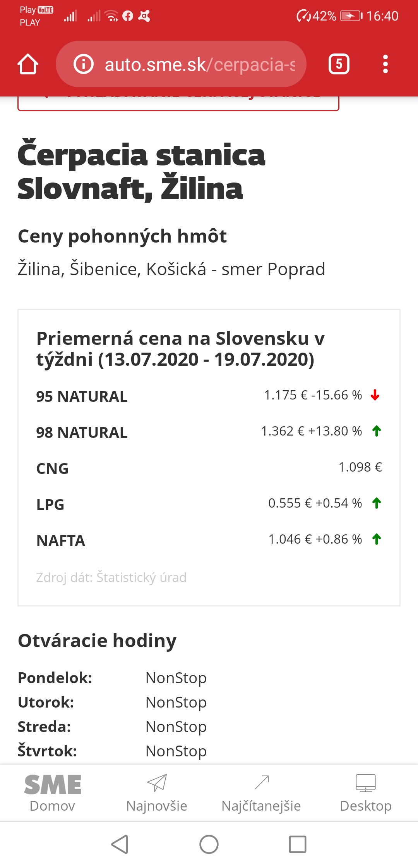Tap the CNG price row
Viewport: 418px width, 868px height.
[x=209, y=468]
